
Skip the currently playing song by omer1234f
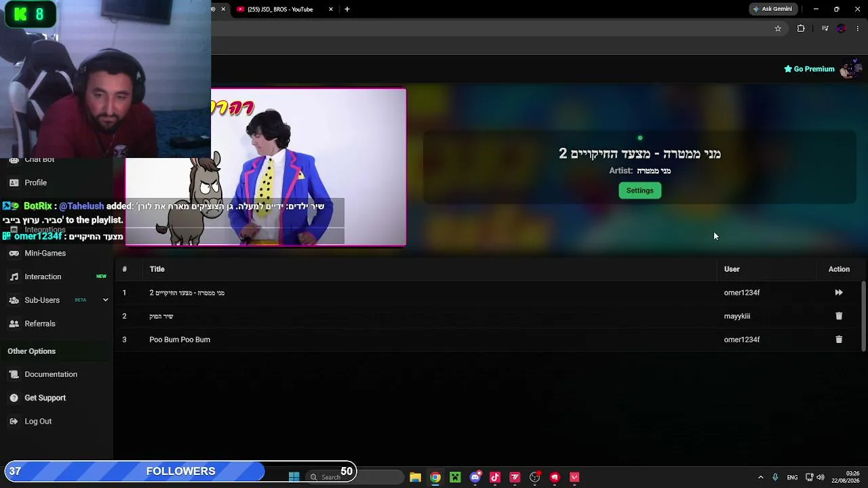pos(839,293)
